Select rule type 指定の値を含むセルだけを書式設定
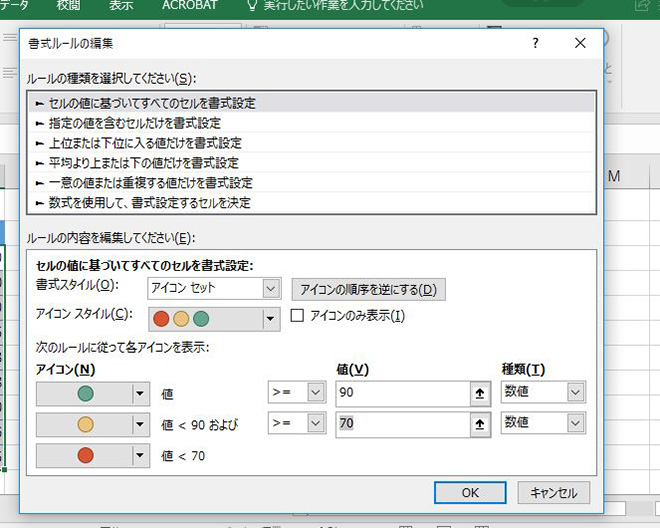Screen dimensions: 660x528 pyautogui.click(x=311, y=123)
